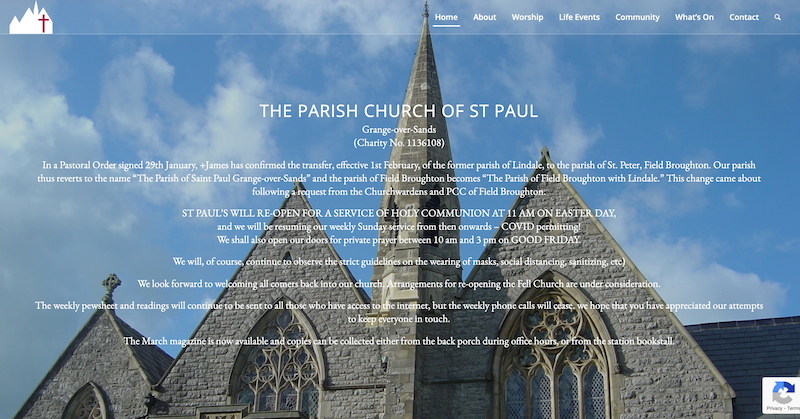Viewport: 800px width, 419px height.
Task: Click the Grange-over-Sands subtitle
Action: tap(399, 130)
